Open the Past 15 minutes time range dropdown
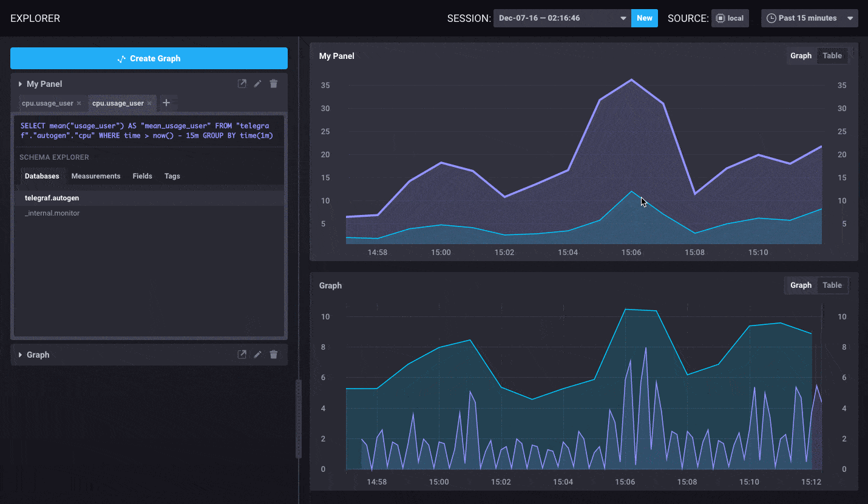The height and width of the screenshot is (504, 868). pyautogui.click(x=809, y=18)
